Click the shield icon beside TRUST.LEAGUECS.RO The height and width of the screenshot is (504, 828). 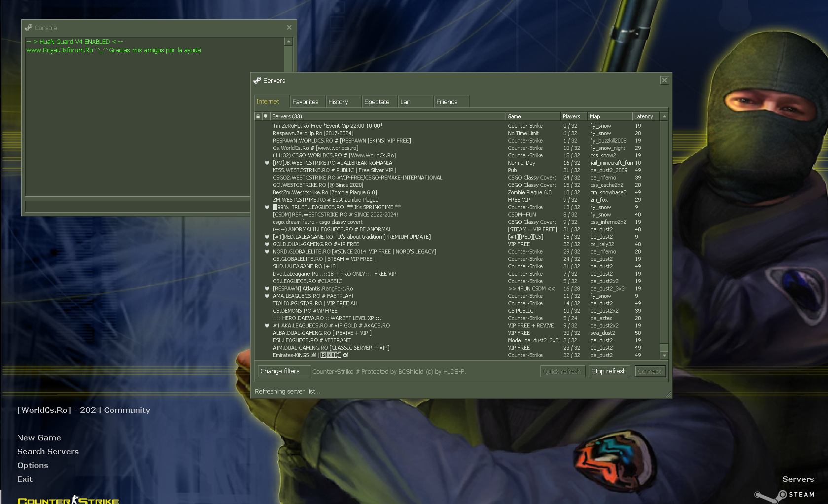point(267,208)
